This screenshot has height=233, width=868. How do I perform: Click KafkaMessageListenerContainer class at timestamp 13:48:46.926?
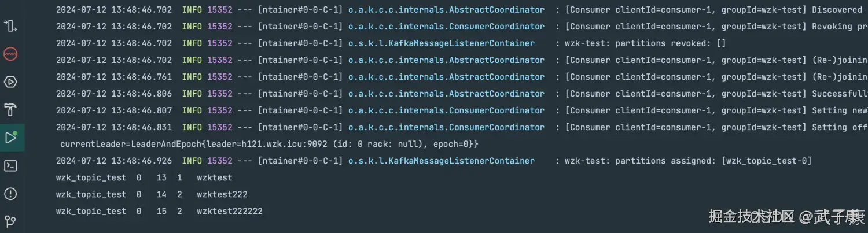(442, 161)
